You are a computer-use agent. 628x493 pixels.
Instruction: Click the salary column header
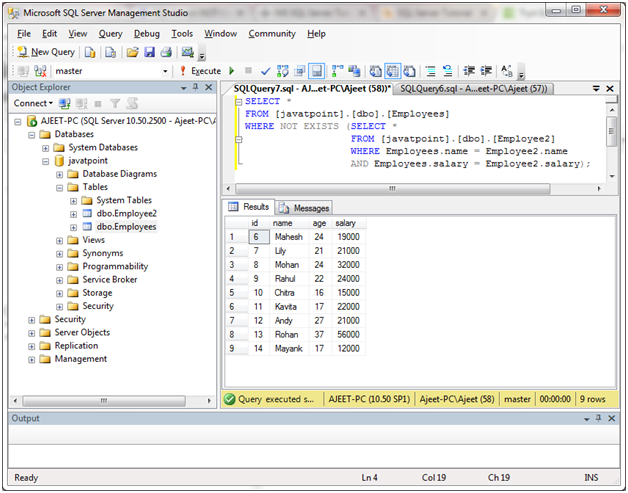click(348, 223)
